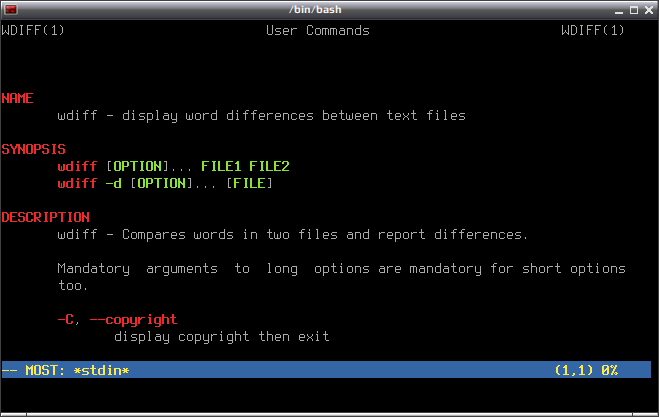Image resolution: width=659 pixels, height=417 pixels.
Task: Click the --copyright option text
Action: [x=133, y=320]
